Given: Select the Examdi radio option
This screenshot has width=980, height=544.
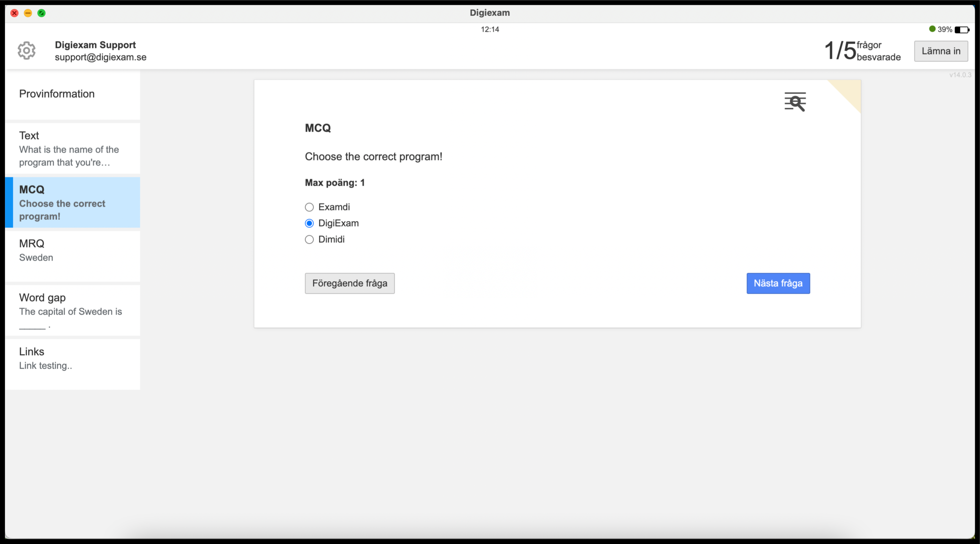Looking at the screenshot, I should [309, 207].
